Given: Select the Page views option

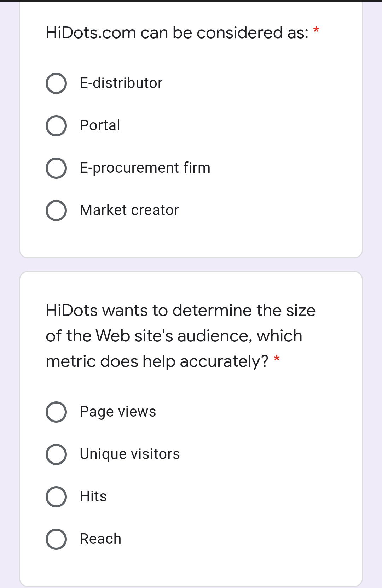Looking at the screenshot, I should point(57,412).
